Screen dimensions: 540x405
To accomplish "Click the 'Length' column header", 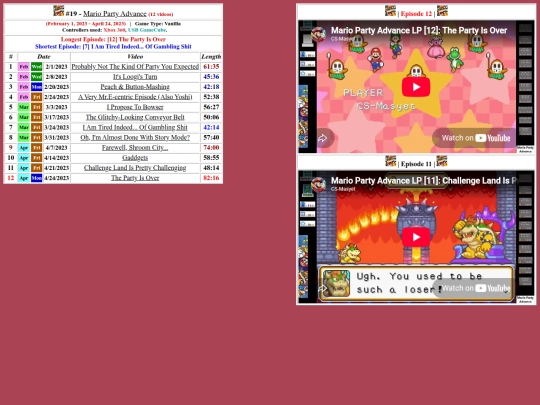I will pos(211,56).
